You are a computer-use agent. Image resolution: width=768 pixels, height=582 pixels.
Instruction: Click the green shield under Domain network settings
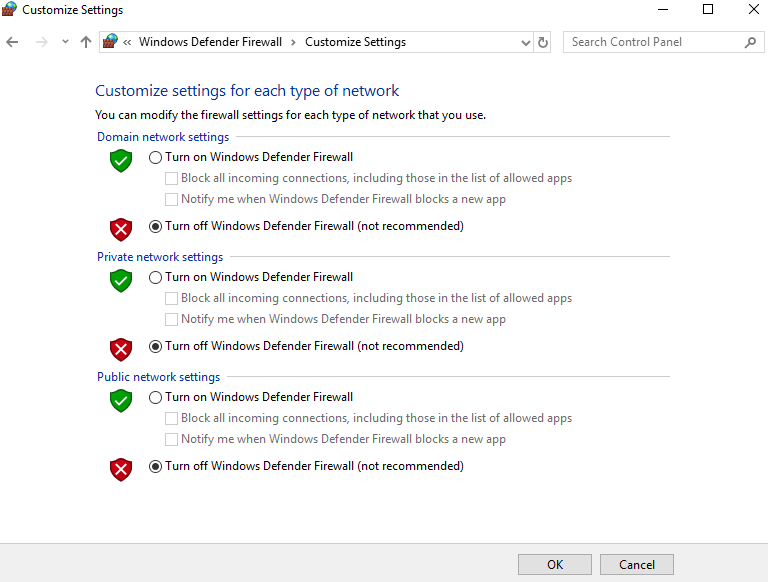(x=121, y=160)
